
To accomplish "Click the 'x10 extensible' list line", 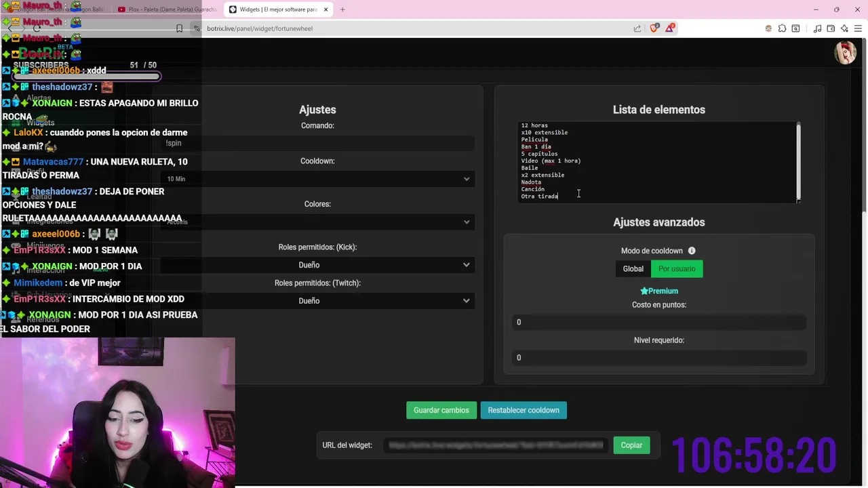I will tap(545, 132).
